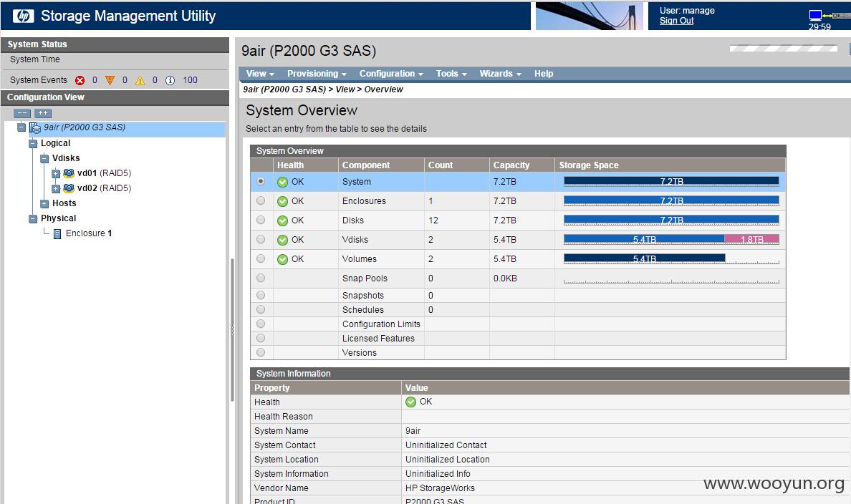Click the OK health icon in Enclosures row
Screen dimensions: 851x504
282,201
